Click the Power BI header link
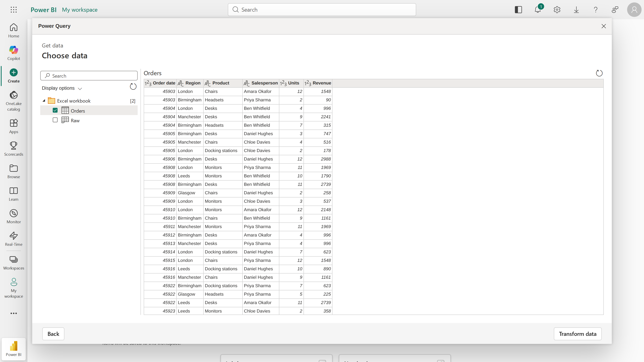The height and width of the screenshot is (362, 644). pyautogui.click(x=43, y=10)
